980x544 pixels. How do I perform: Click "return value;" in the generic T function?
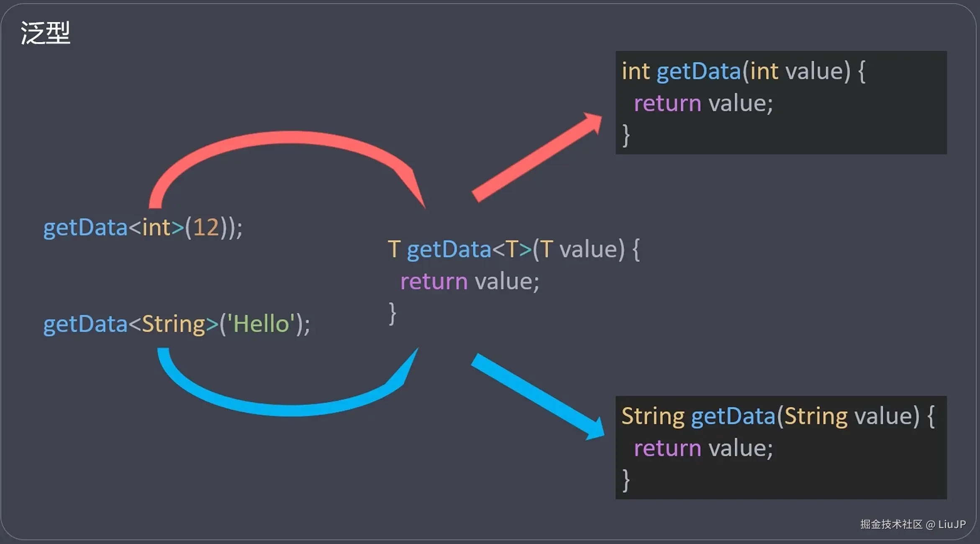pyautogui.click(x=469, y=281)
